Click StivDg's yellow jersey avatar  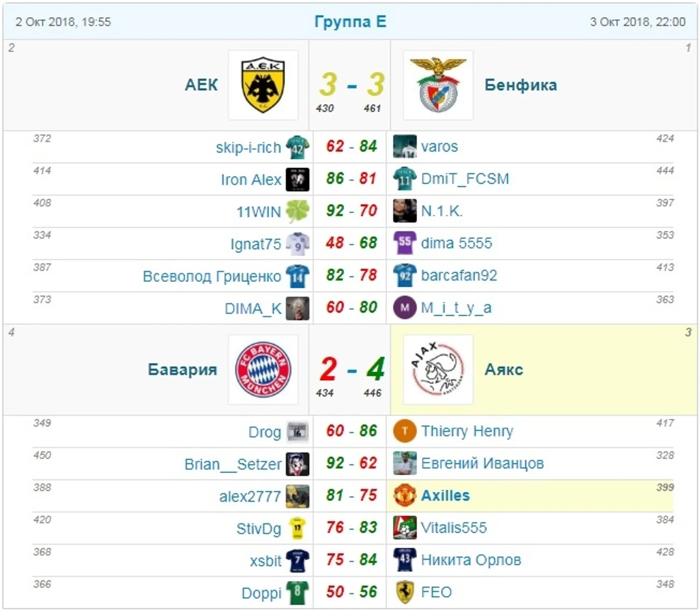pos(297,528)
